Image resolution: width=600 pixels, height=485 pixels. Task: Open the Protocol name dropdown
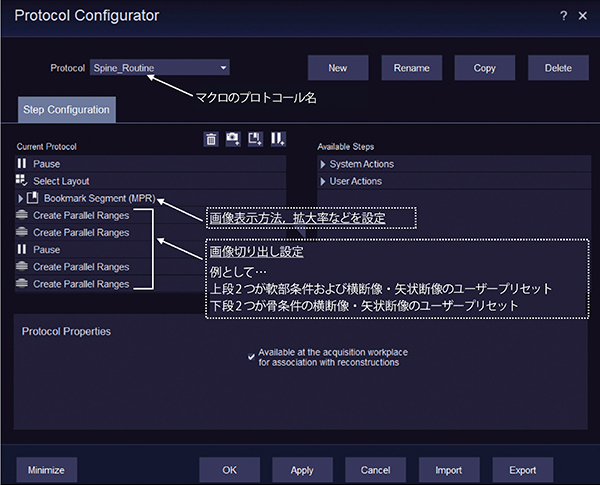[x=223, y=68]
